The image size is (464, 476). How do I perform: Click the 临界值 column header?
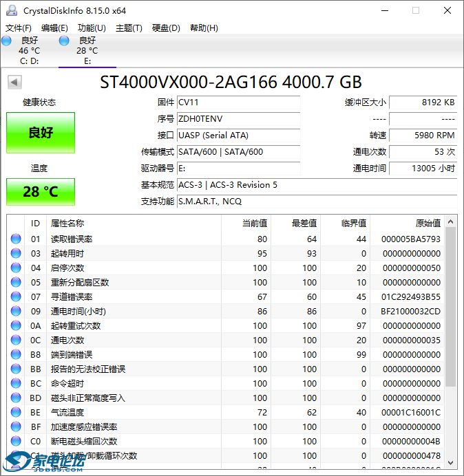[345, 224]
